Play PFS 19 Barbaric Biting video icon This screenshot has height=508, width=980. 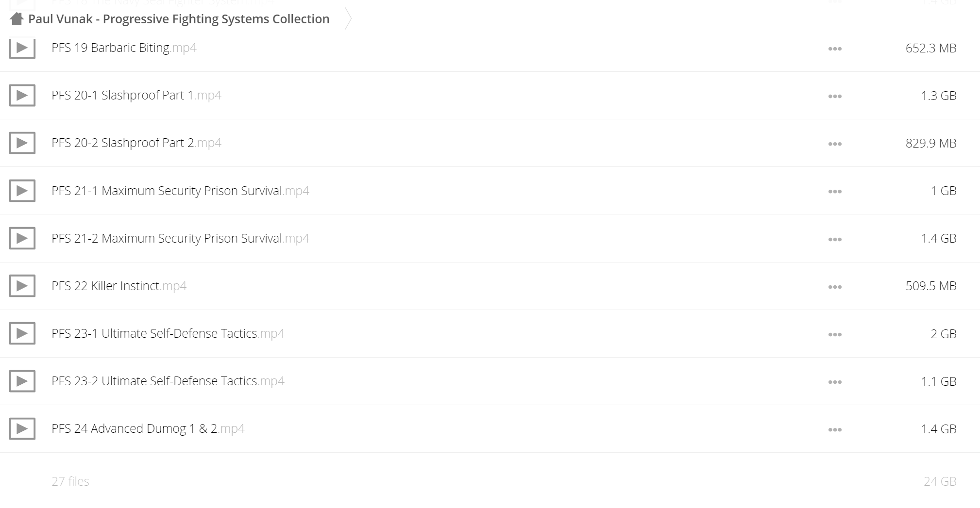[22, 48]
